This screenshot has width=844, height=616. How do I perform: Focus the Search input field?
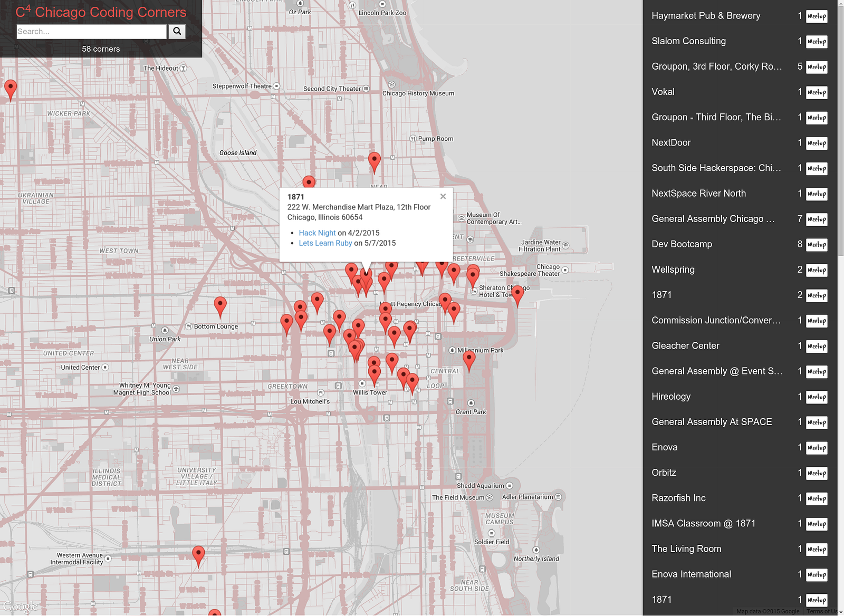[91, 32]
